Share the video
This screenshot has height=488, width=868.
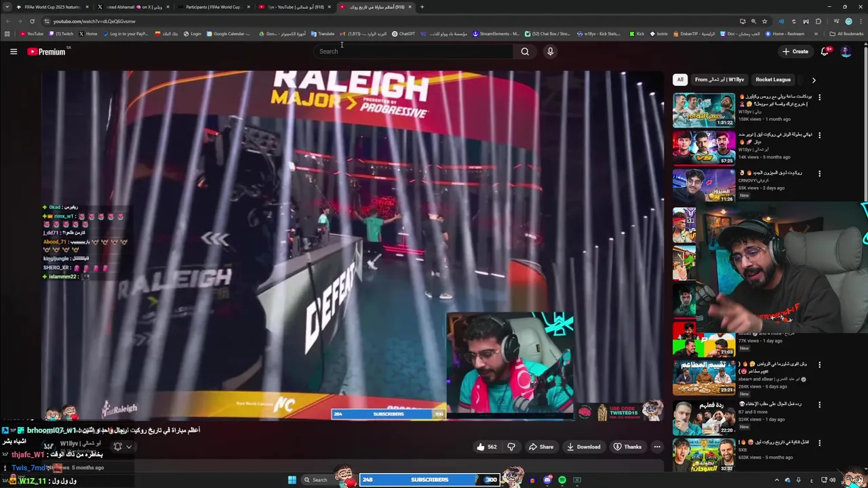coord(541,447)
